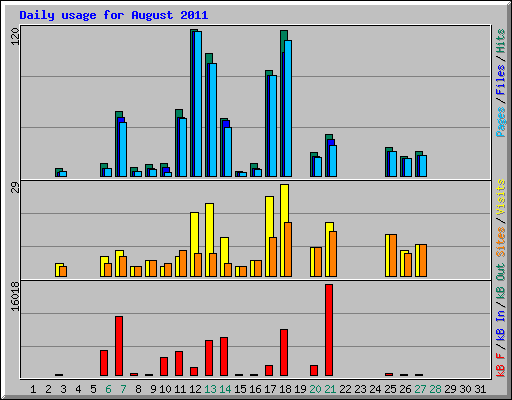Click day label '1' on the x-axis
Viewport: 512px width, 400px height.
click(33, 389)
